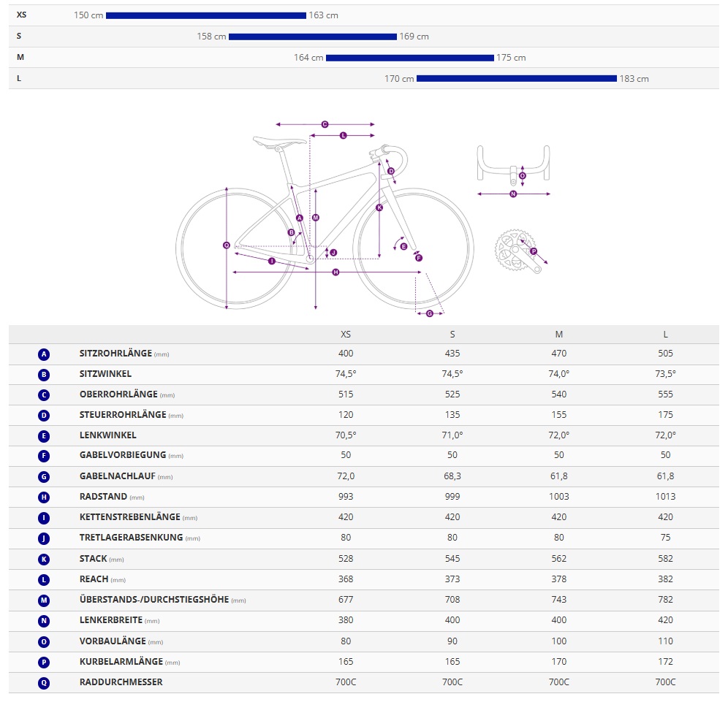
Task: Select the XS column header in geometry table
Action: coord(346,335)
